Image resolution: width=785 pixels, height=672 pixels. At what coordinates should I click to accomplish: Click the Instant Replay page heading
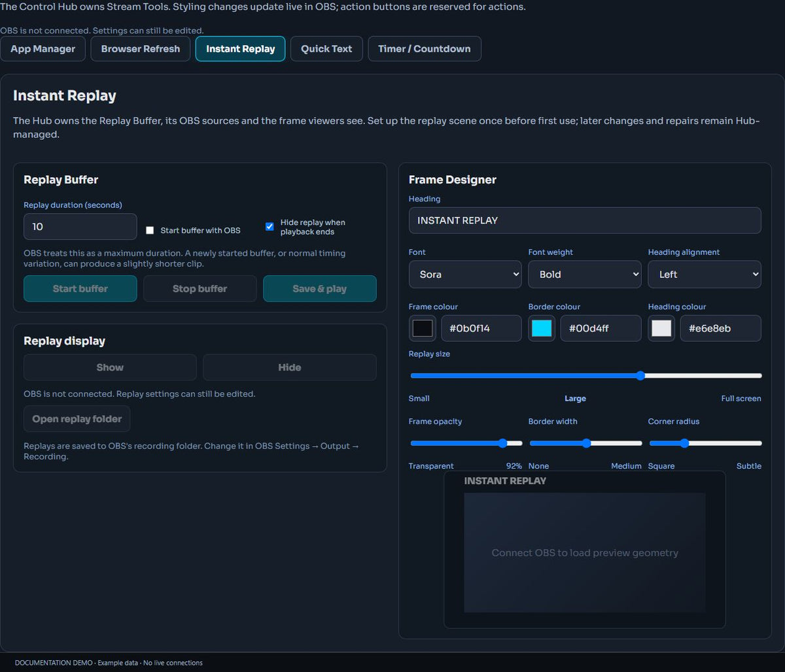(65, 95)
